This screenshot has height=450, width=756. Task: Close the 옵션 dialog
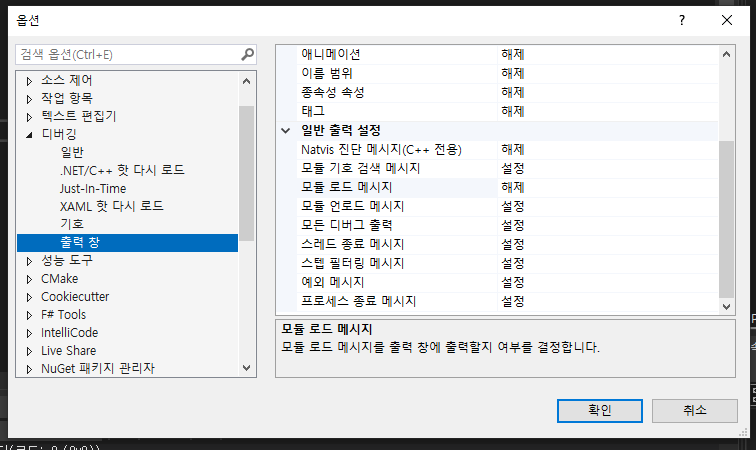pos(727,20)
